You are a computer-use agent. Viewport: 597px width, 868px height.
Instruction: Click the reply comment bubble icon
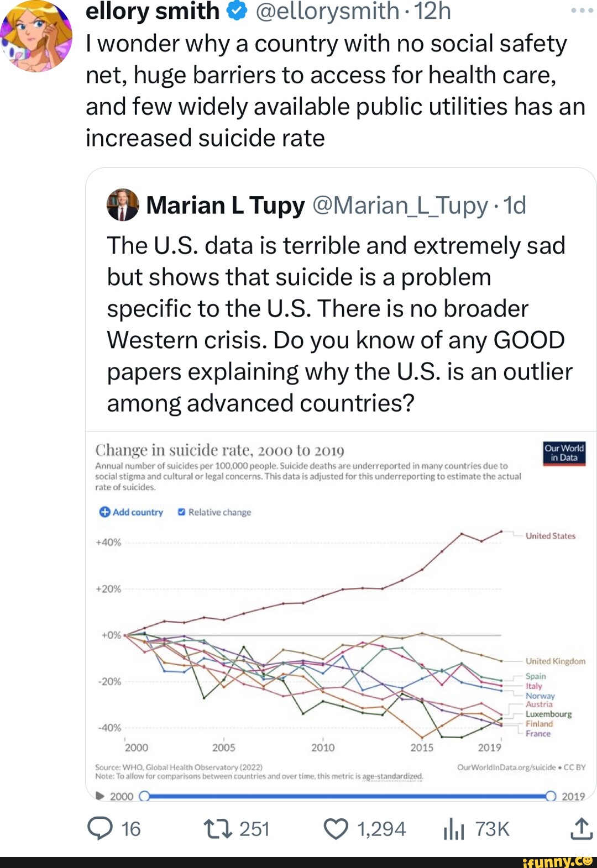[x=100, y=829]
